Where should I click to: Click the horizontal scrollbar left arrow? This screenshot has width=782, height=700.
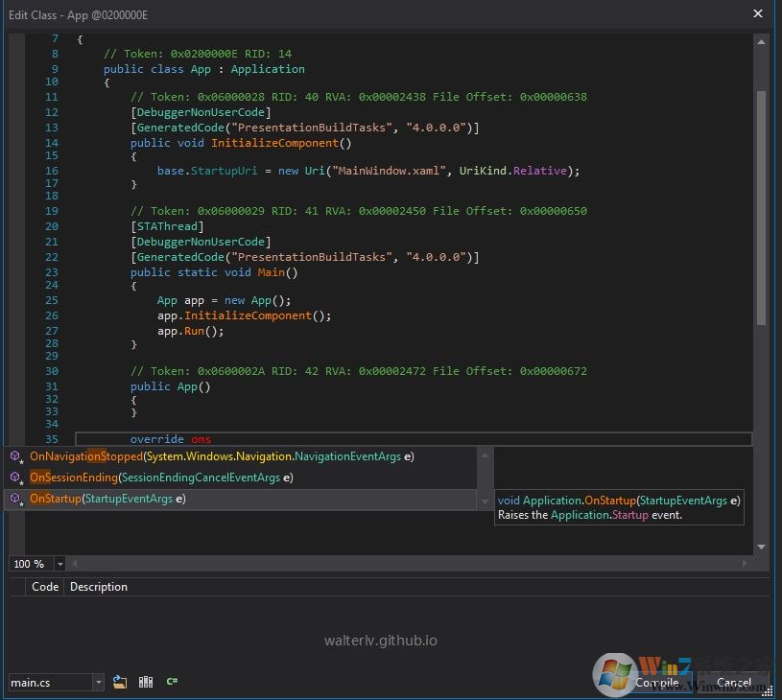(75, 564)
